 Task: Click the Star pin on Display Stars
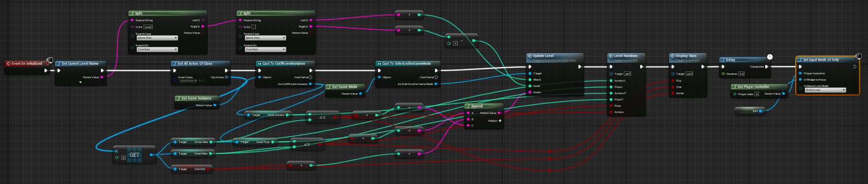[x=673, y=87]
